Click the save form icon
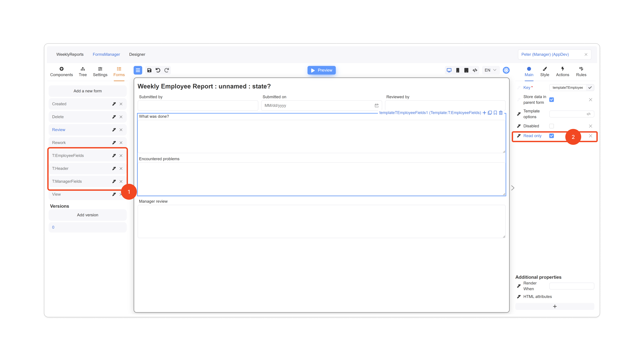This screenshot has height=362, width=644. 149,70
